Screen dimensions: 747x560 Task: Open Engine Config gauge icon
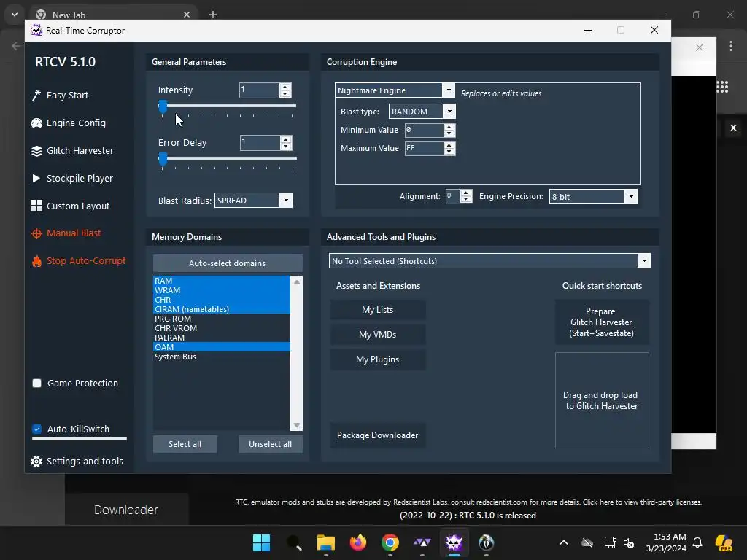(x=36, y=123)
